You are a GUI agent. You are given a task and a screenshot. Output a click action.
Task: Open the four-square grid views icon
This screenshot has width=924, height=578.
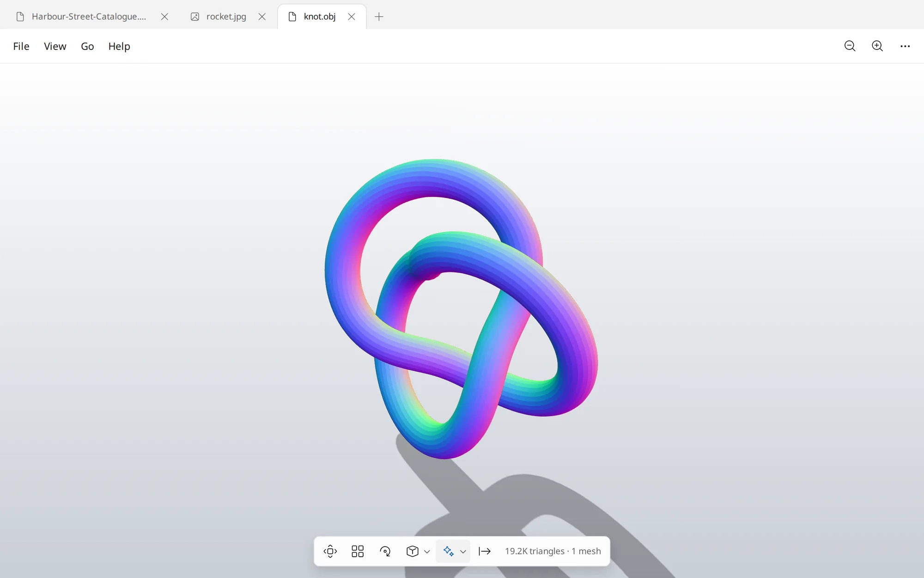[x=358, y=551]
